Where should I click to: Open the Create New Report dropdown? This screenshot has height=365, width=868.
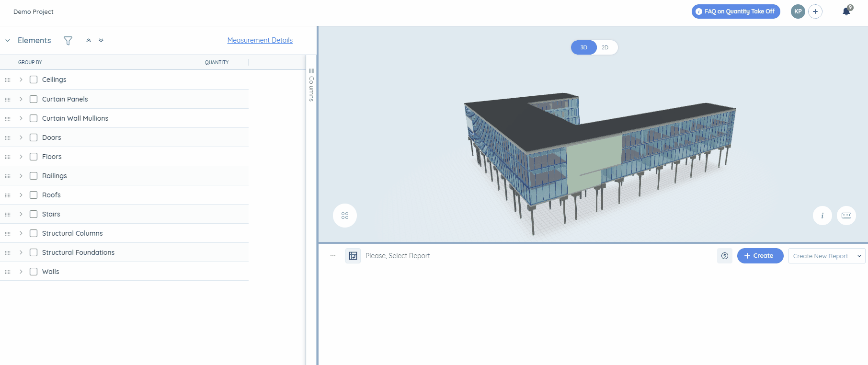coord(827,256)
